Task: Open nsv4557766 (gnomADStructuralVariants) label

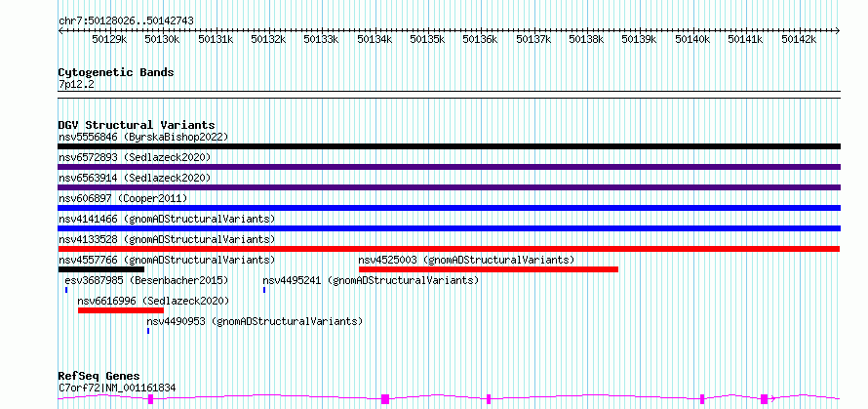Action: (167, 260)
